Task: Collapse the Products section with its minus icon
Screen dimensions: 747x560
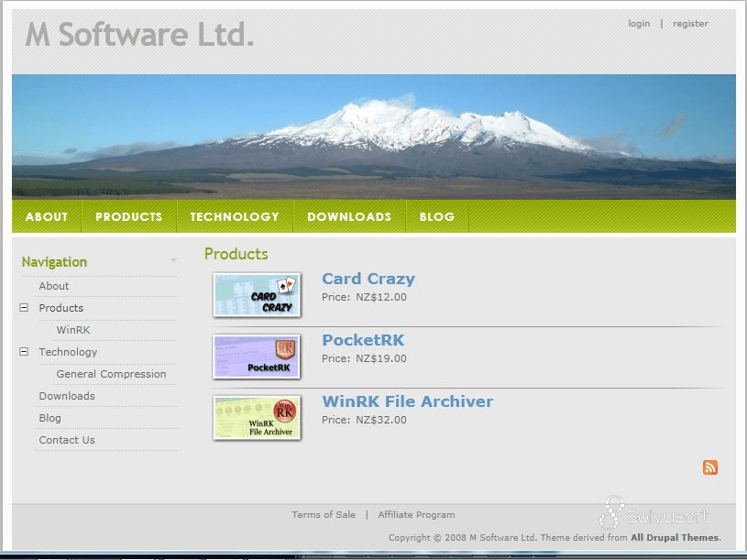Action: coord(23,308)
